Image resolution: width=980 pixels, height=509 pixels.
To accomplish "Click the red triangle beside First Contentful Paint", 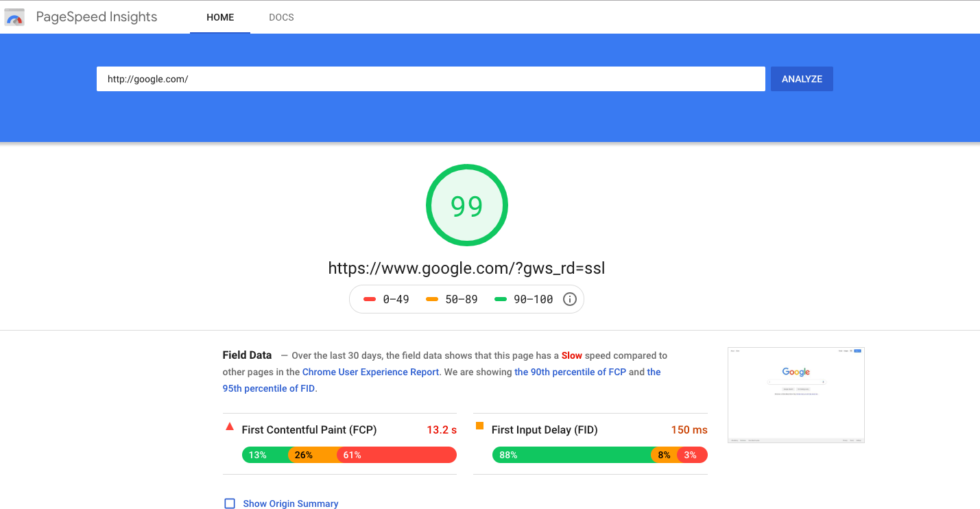I will (x=230, y=427).
